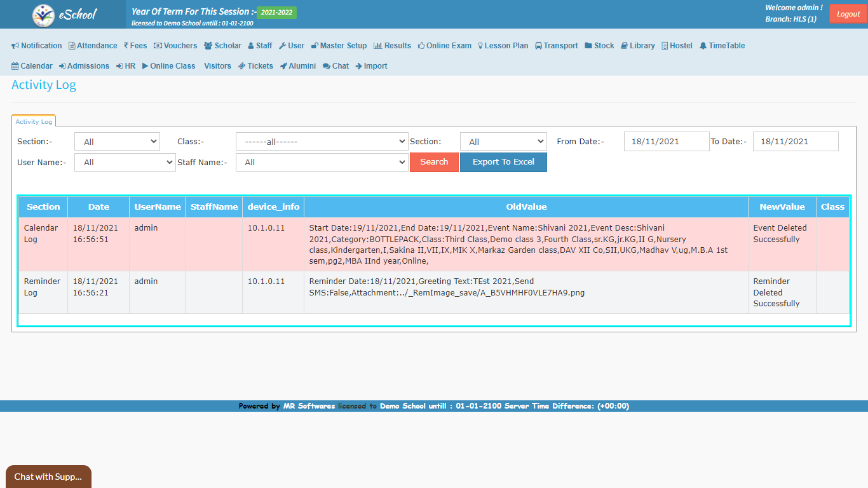Click the eSchool logo icon
This screenshot has width=868, height=488.
(44, 15)
